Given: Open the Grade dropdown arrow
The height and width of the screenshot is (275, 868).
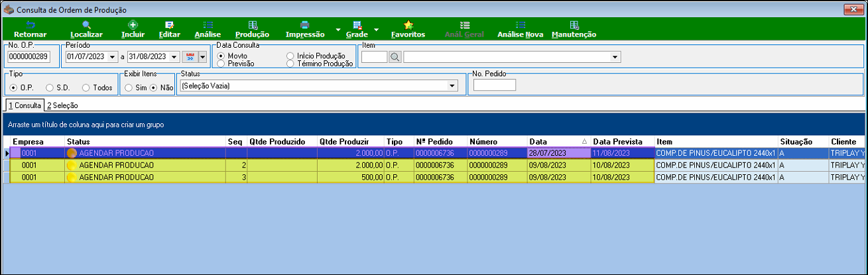Looking at the screenshot, I should point(377,30).
